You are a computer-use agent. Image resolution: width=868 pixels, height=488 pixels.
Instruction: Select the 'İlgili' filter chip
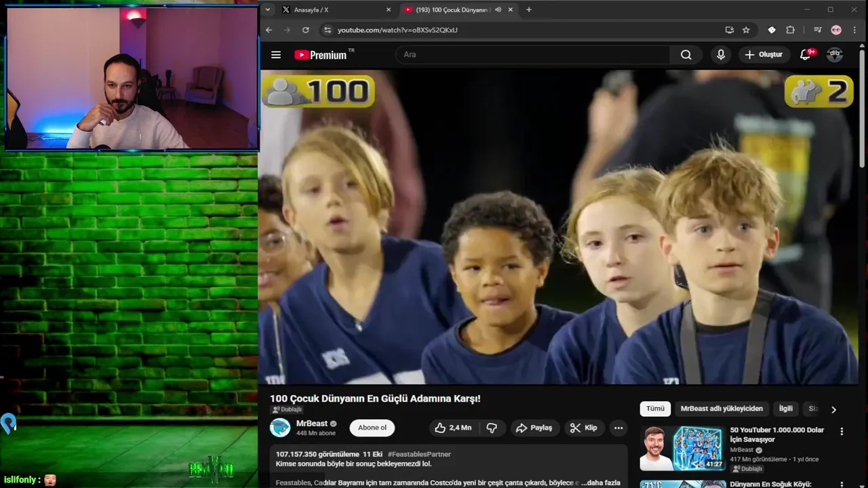pyautogui.click(x=786, y=409)
